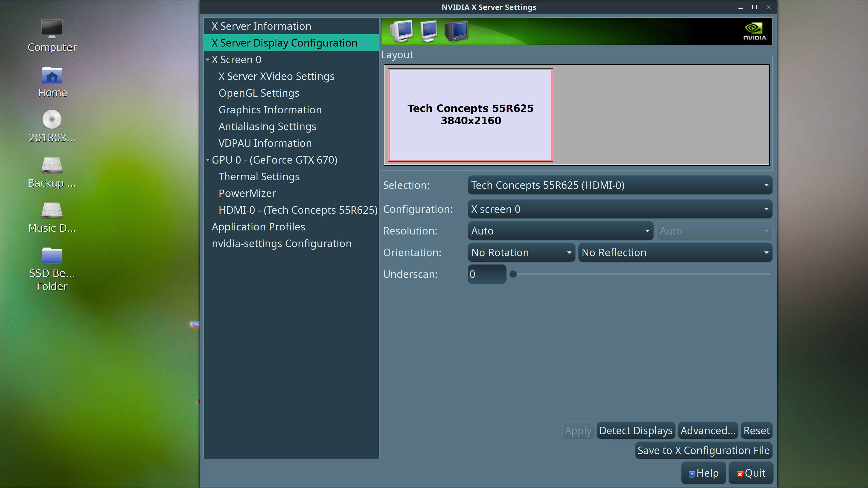The width and height of the screenshot is (868, 488).
Task: Open X Server XVideo Settings page
Action: coord(291,76)
